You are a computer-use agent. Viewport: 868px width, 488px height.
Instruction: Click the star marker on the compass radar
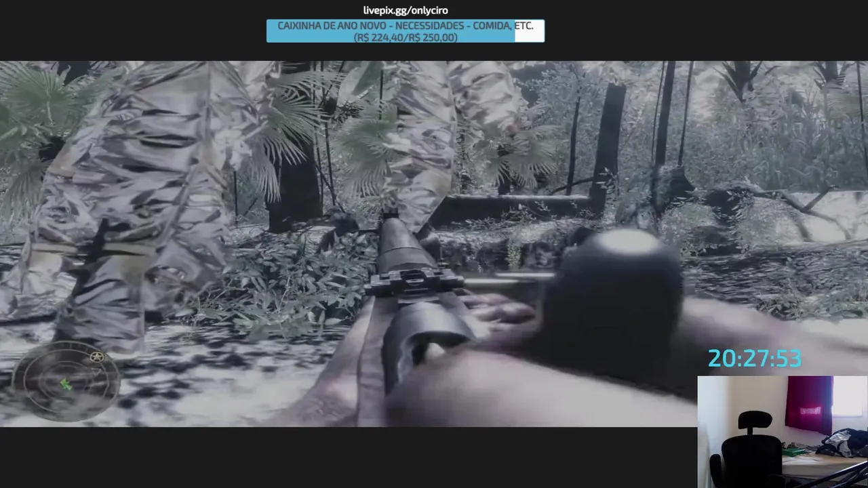[x=97, y=357]
